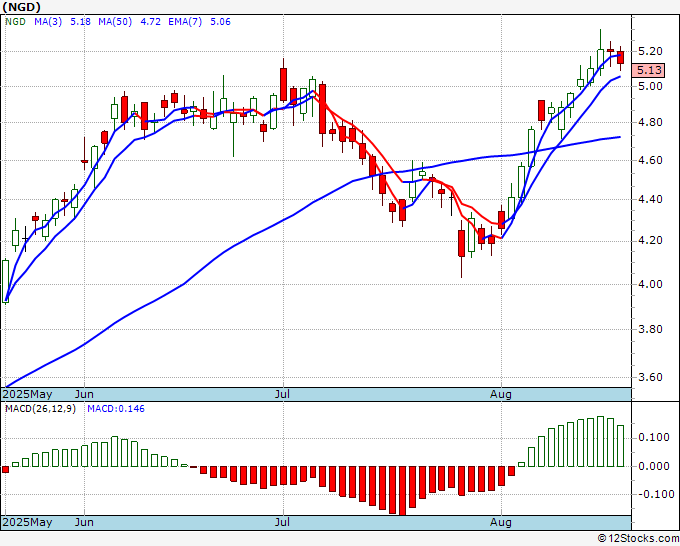Click Jul on the price chart axis
The image size is (680, 546).
(282, 394)
